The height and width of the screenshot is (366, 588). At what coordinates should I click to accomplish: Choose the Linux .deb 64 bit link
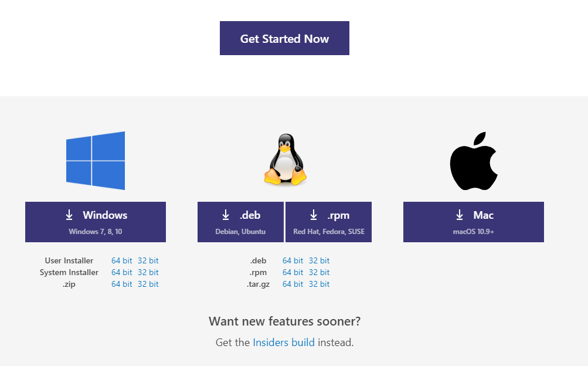(293, 260)
